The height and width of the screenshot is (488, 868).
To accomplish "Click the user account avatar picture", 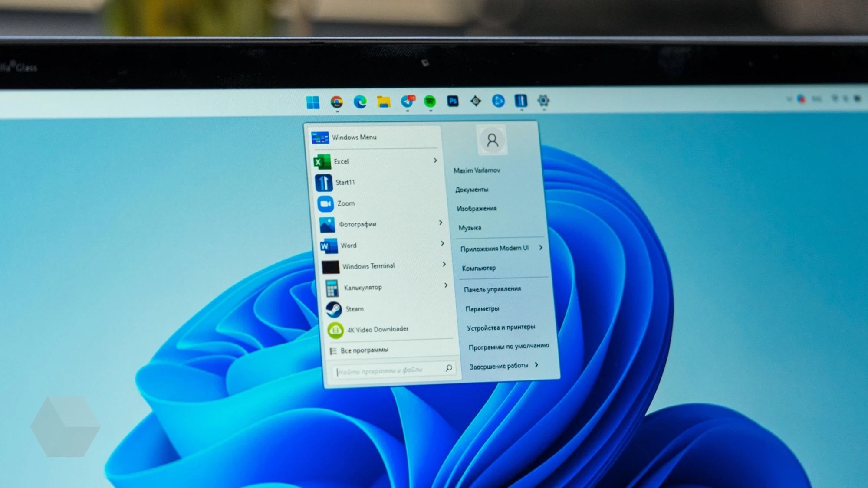I will [x=492, y=140].
